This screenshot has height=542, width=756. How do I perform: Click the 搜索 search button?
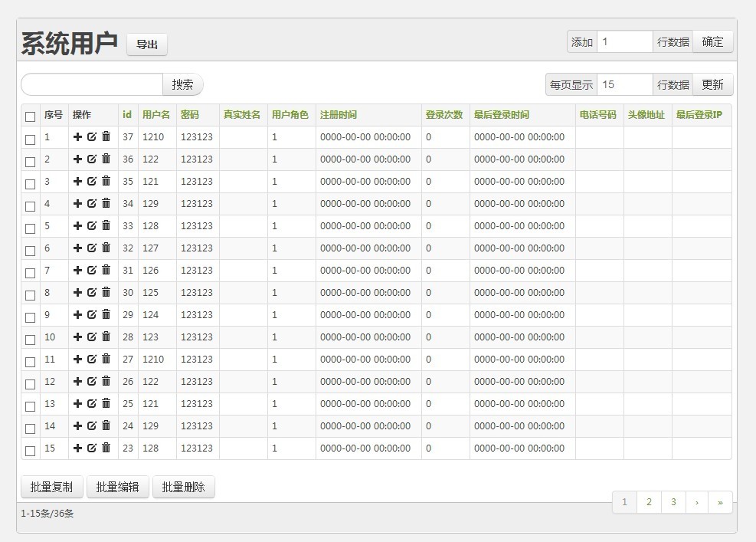click(182, 84)
